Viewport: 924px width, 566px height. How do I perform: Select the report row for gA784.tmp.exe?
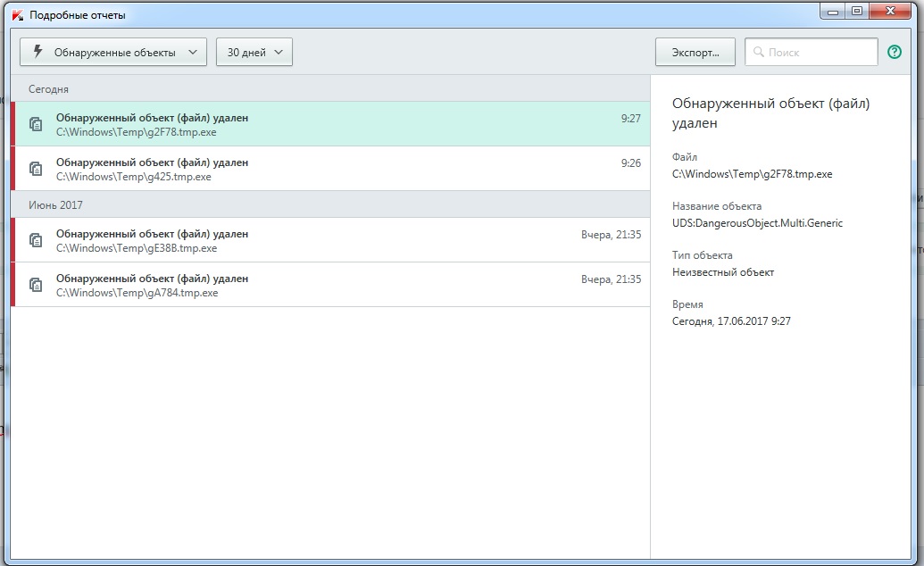[x=330, y=285]
